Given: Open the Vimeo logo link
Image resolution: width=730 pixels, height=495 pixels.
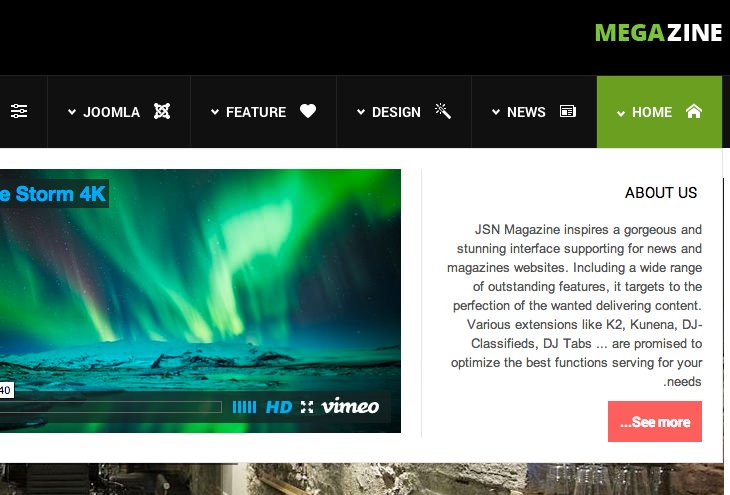Looking at the screenshot, I should coord(350,407).
